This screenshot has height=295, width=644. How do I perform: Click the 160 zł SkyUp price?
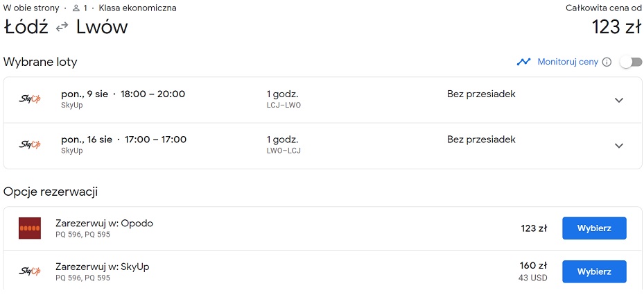pos(534,265)
